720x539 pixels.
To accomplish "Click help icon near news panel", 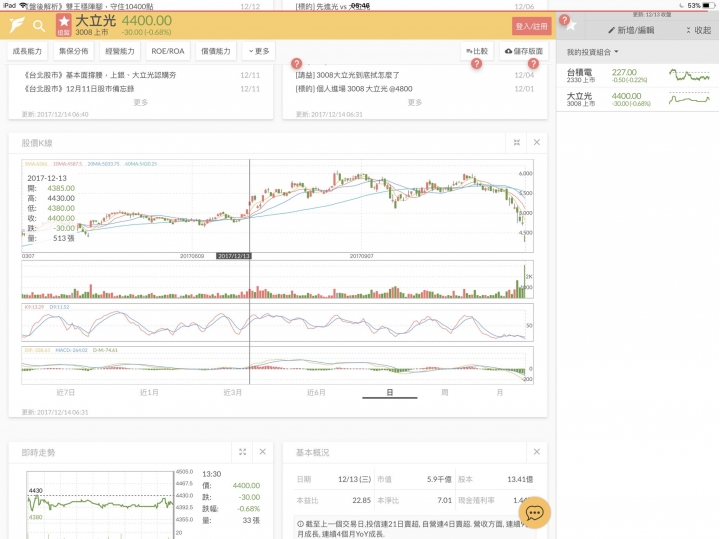I will (x=297, y=63).
